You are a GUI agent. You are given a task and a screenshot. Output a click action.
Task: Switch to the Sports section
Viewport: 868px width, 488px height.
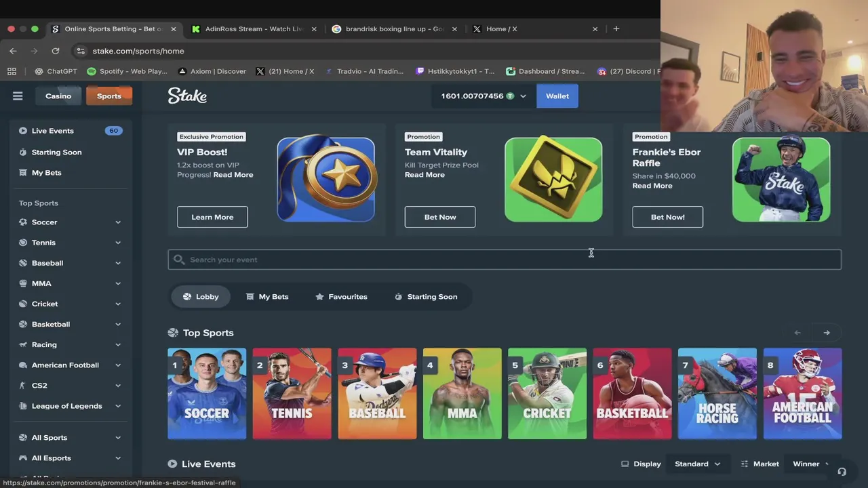pyautogui.click(x=108, y=96)
